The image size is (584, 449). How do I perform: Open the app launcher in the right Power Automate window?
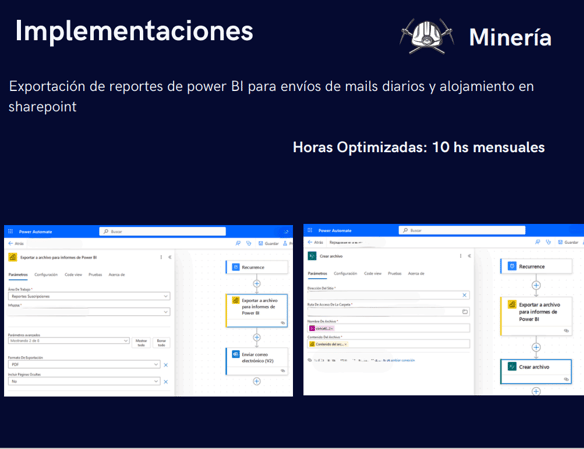pyautogui.click(x=310, y=230)
